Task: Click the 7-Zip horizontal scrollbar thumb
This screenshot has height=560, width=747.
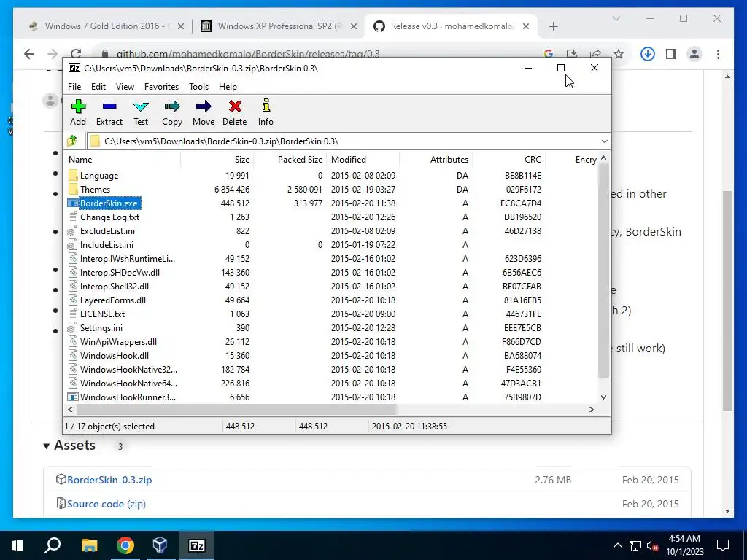Action: [x=236, y=409]
